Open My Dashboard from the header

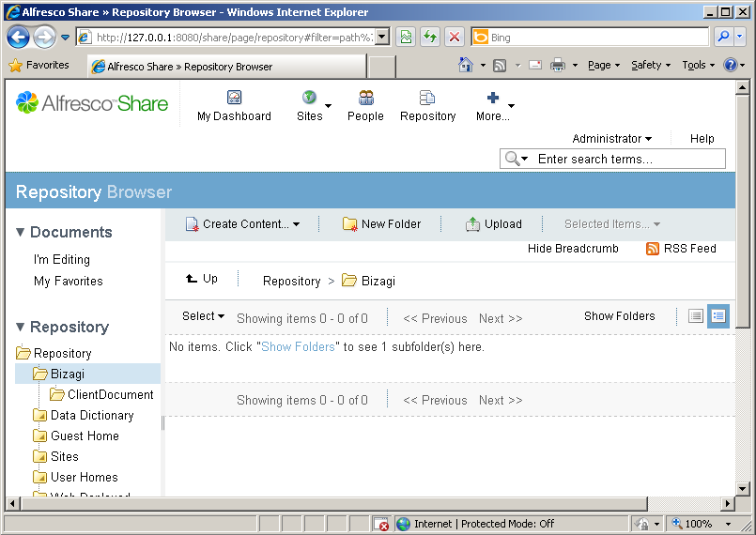pyautogui.click(x=234, y=106)
